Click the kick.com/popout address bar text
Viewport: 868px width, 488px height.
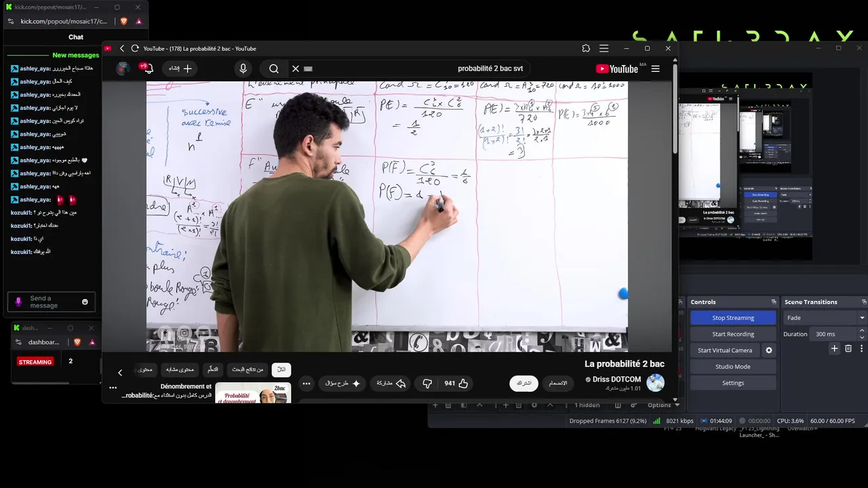pos(64,21)
